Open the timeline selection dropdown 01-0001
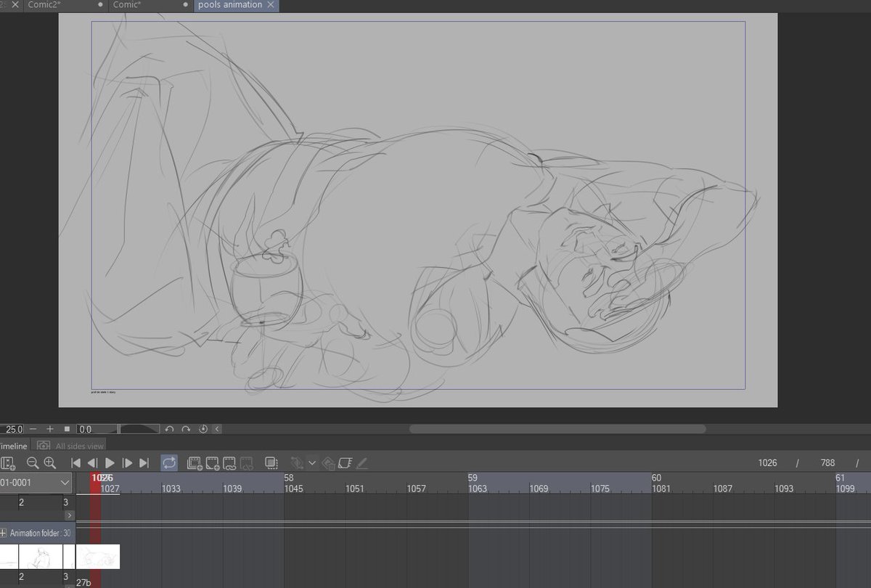The image size is (871, 588). [x=37, y=483]
